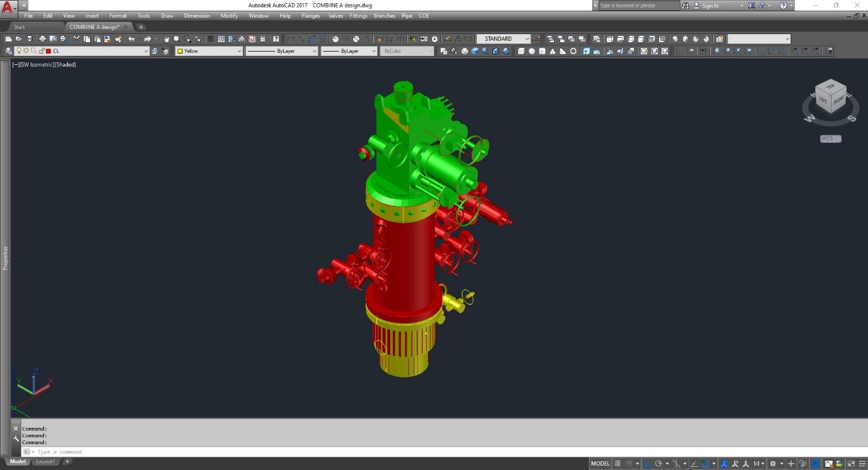Image resolution: width=868 pixels, height=470 pixels.
Task: Click the Help question mark toolbar icon
Action: coord(276,39)
